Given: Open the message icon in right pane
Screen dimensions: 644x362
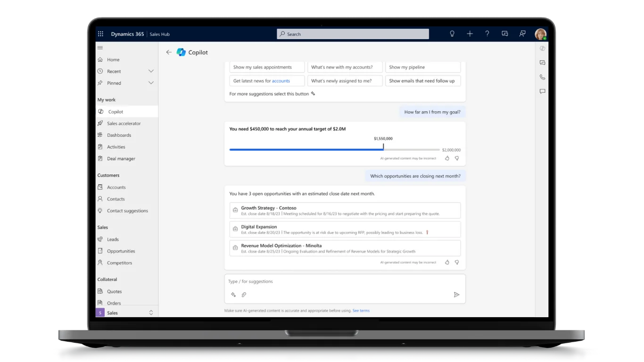Looking at the screenshot, I should [x=543, y=63].
